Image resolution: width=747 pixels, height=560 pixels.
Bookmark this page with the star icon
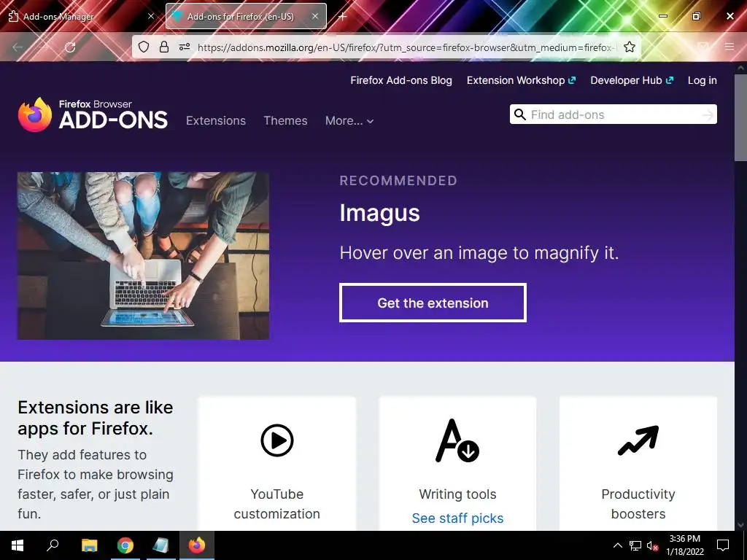tap(630, 47)
